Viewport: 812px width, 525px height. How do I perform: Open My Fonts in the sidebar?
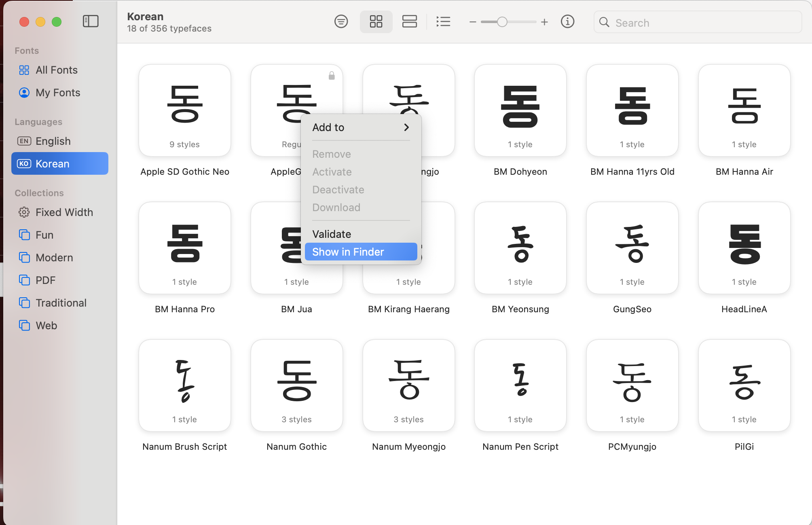(x=58, y=93)
